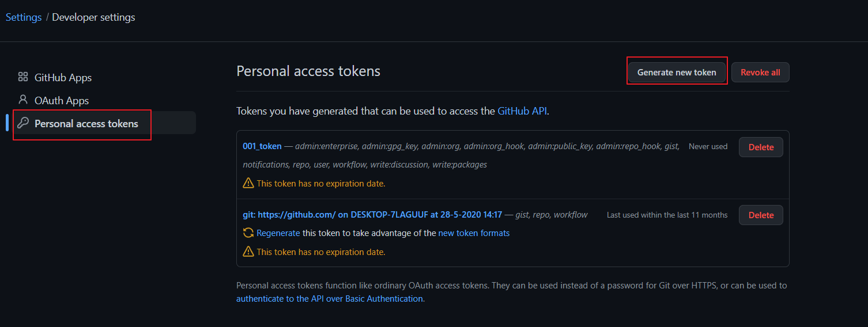Click the GitHub Apps grid icon
Screen dimensions: 868x327
coord(23,77)
